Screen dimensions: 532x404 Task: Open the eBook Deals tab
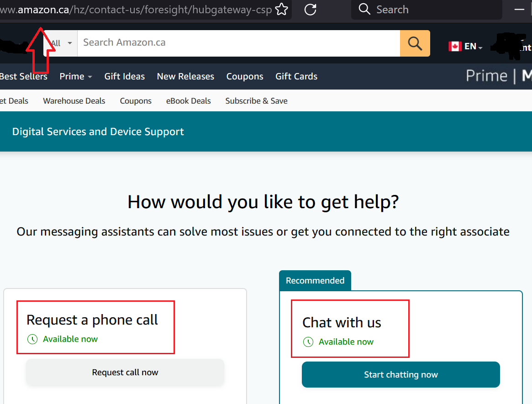(x=188, y=101)
